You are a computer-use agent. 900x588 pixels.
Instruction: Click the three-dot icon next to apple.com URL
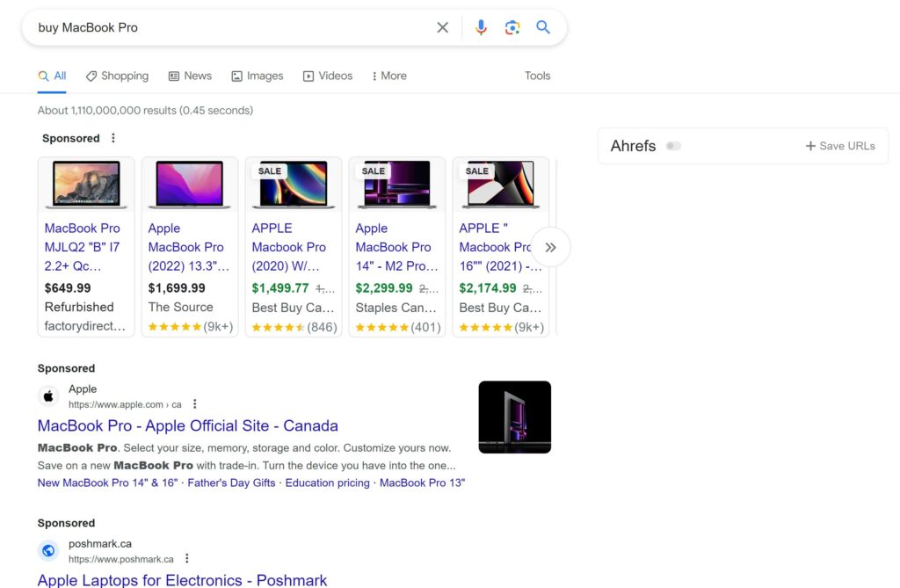194,403
